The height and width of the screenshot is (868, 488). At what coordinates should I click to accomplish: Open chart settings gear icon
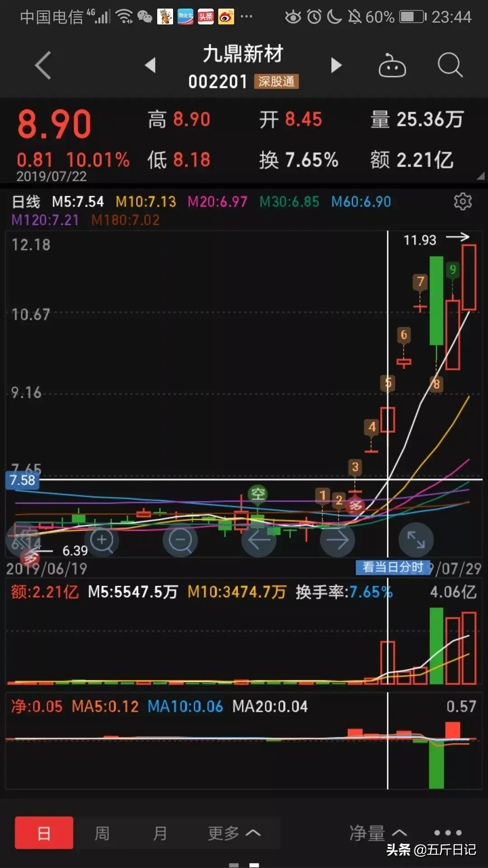point(463,201)
